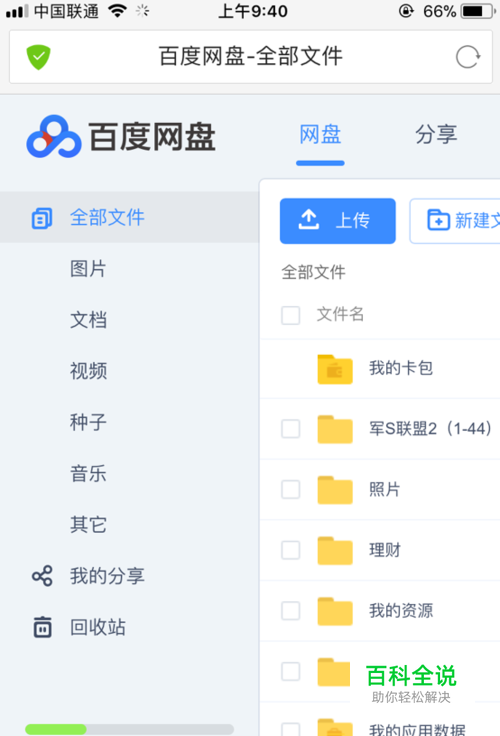Show 图片 category in the sidebar

(x=88, y=269)
